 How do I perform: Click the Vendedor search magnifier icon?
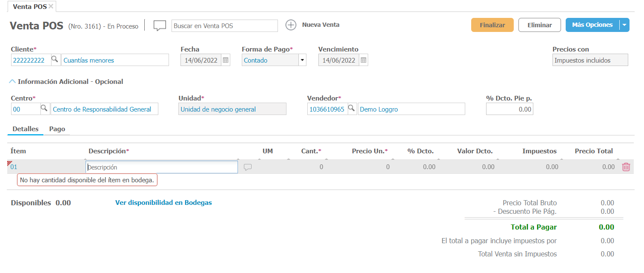point(352,109)
